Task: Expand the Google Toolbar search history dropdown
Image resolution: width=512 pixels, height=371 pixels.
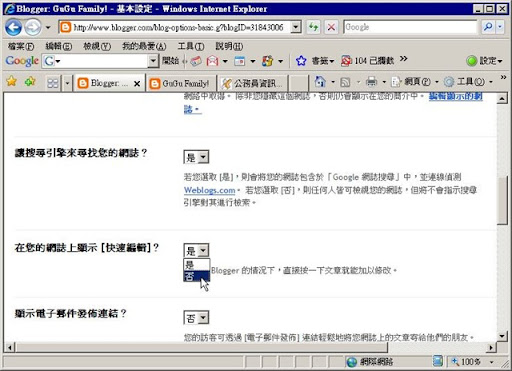Action: coord(153,61)
